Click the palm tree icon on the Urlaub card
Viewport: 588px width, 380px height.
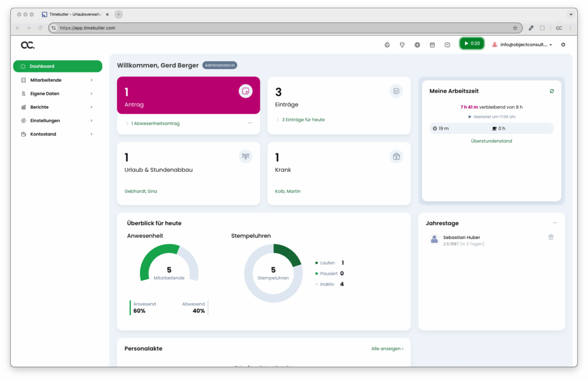[x=246, y=156]
